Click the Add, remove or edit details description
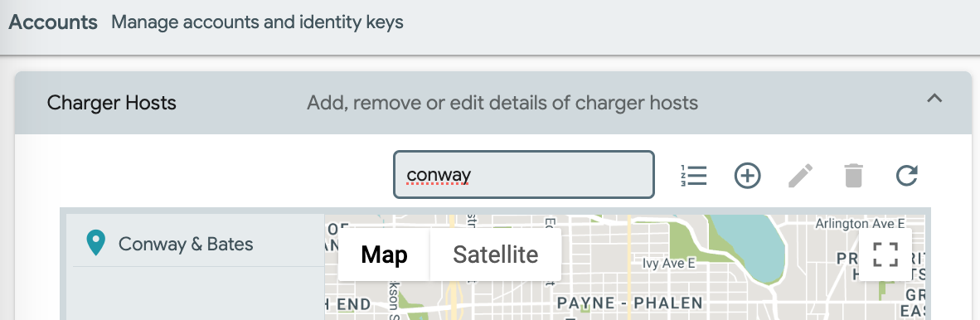Image resolution: width=980 pixels, height=320 pixels. point(502,103)
